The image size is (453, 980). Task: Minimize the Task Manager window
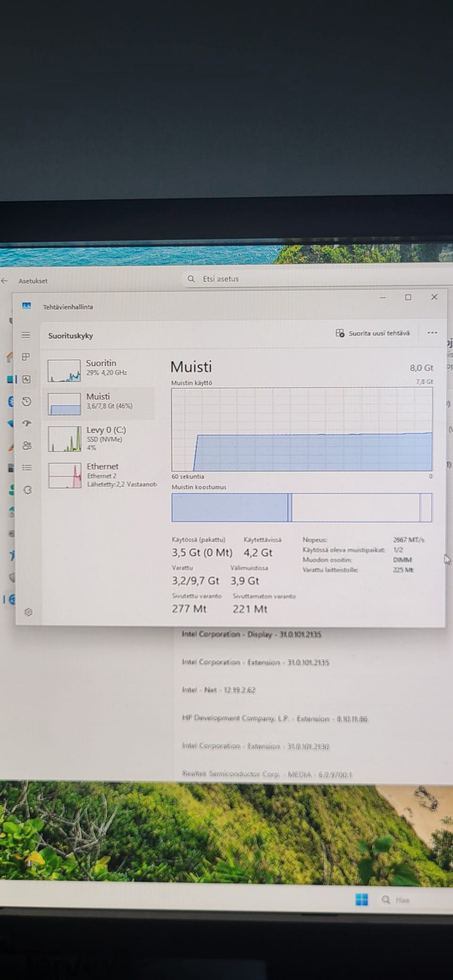click(x=383, y=297)
